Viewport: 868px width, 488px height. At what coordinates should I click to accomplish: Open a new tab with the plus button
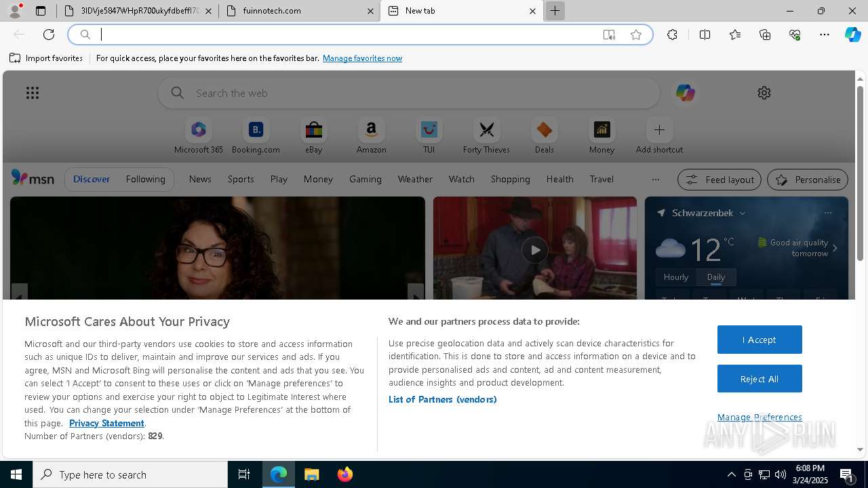coord(555,11)
